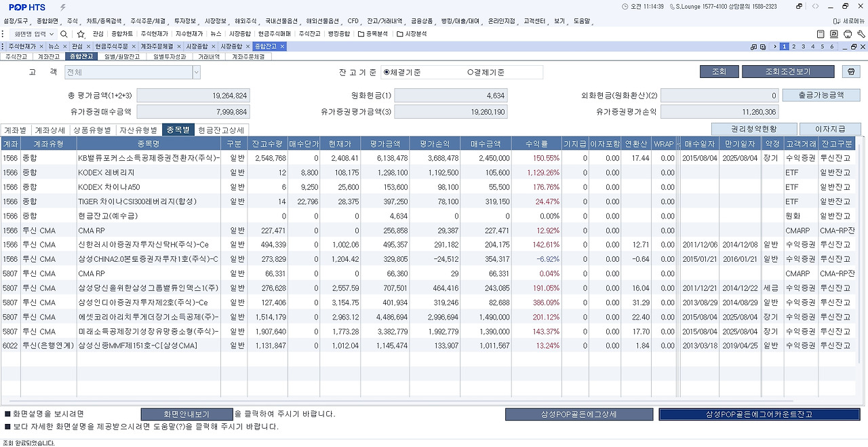Click the printer icon in top-right toolbar
This screenshot has width=868, height=447.
pyautogui.click(x=847, y=34)
